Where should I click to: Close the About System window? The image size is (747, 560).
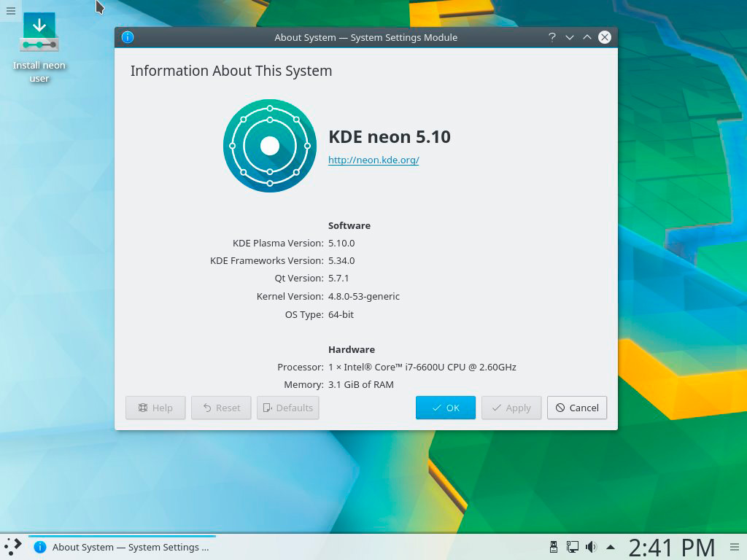click(x=604, y=37)
